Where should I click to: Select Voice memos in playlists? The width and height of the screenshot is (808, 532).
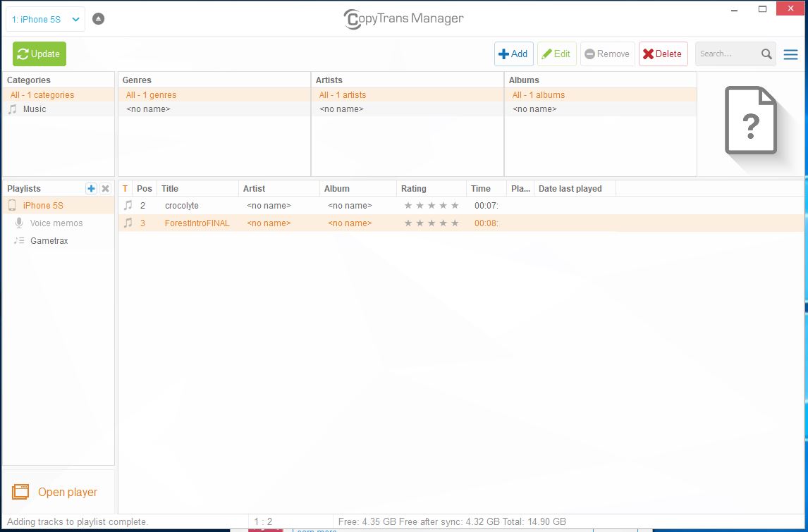56,223
